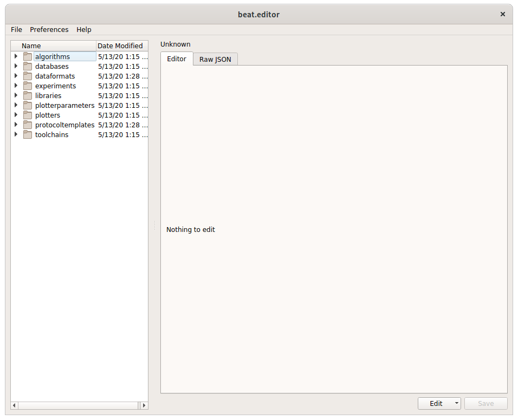Click the databases folder icon

click(28, 66)
